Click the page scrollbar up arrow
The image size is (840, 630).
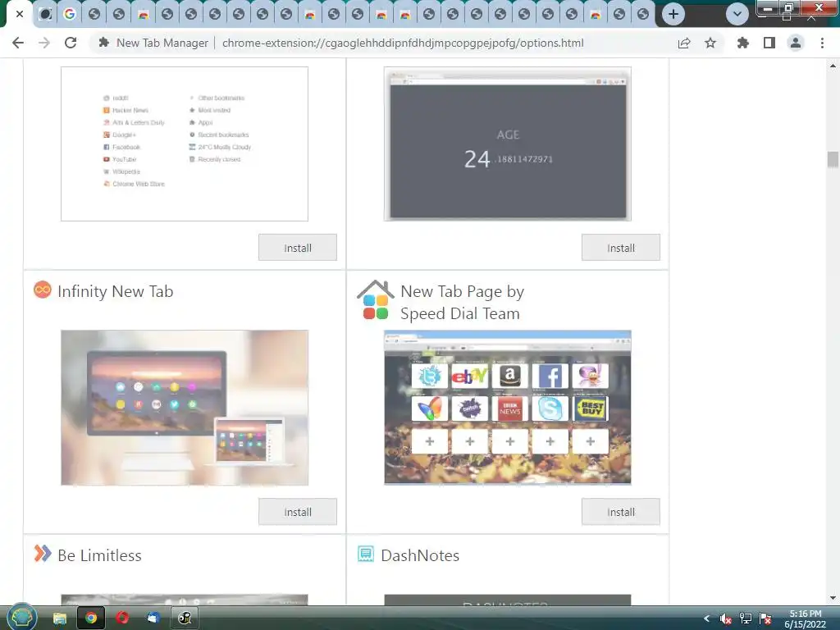833,66
